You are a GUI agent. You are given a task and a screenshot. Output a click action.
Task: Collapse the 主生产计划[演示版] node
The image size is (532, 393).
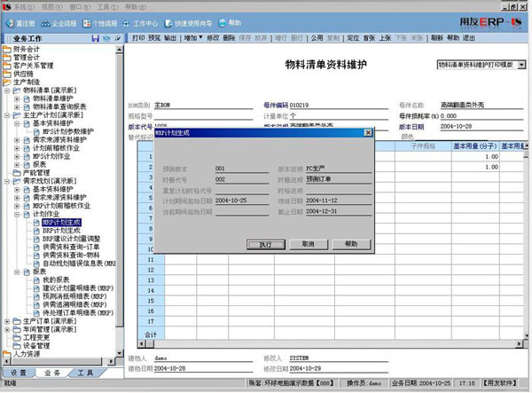(7, 115)
